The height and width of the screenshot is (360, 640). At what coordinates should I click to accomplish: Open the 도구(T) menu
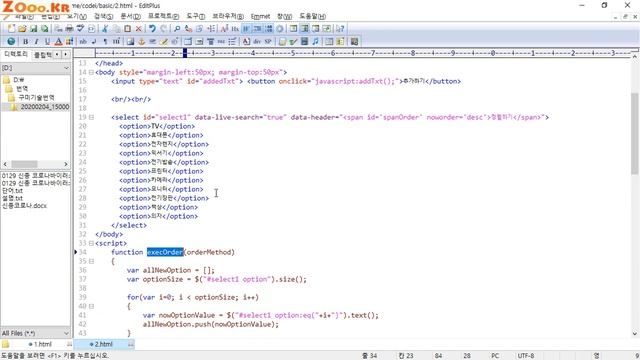pos(196,16)
